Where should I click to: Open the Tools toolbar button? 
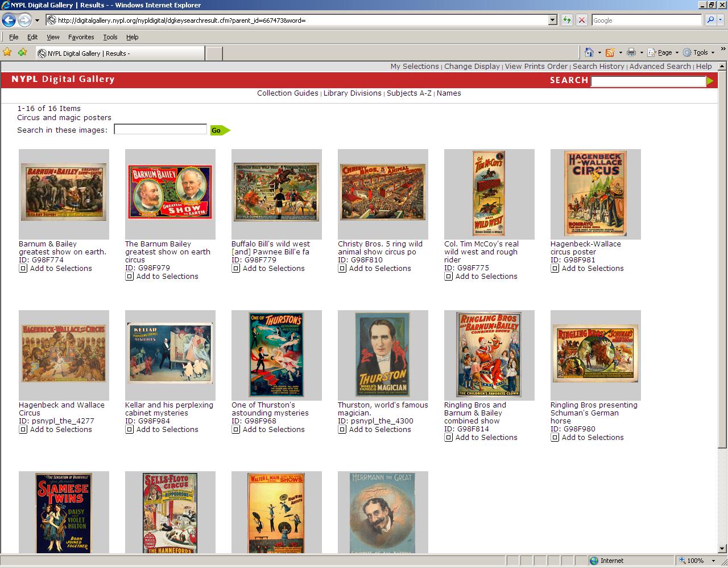point(698,52)
